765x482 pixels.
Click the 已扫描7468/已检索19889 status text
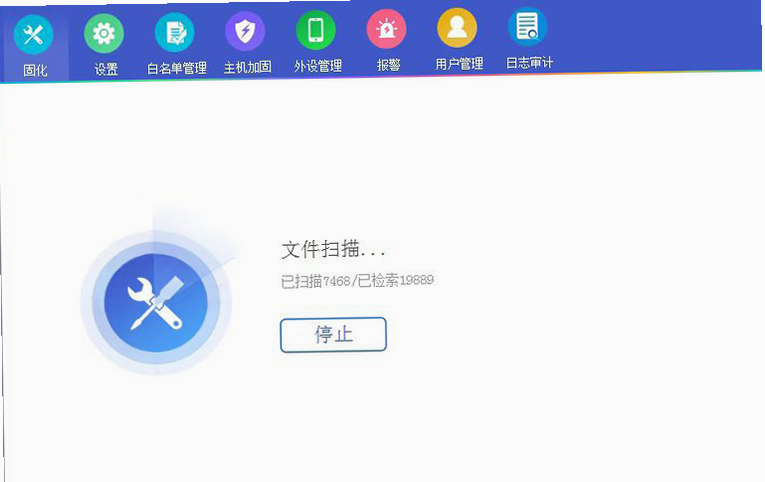[x=357, y=281]
